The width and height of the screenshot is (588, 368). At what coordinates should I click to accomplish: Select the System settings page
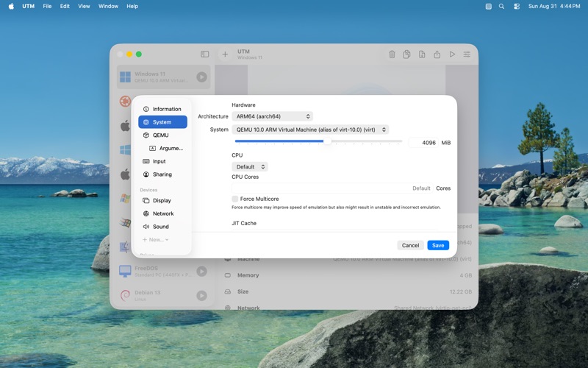pos(162,122)
